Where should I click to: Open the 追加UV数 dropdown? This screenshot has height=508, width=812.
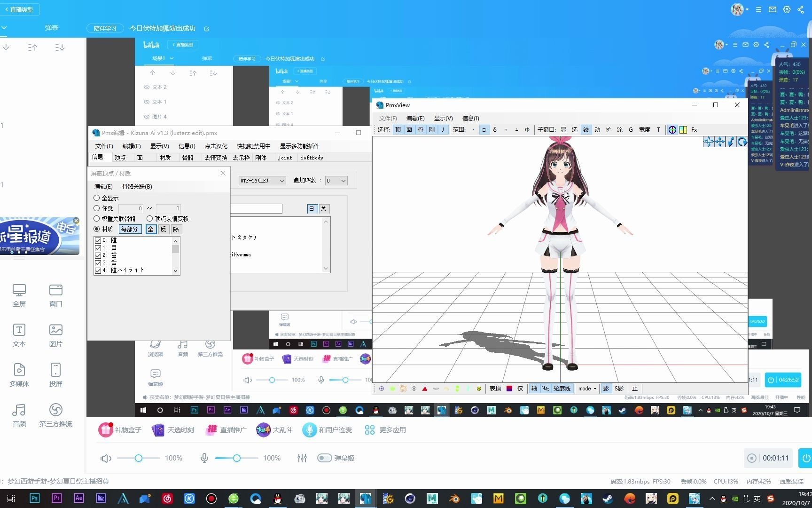[336, 181]
